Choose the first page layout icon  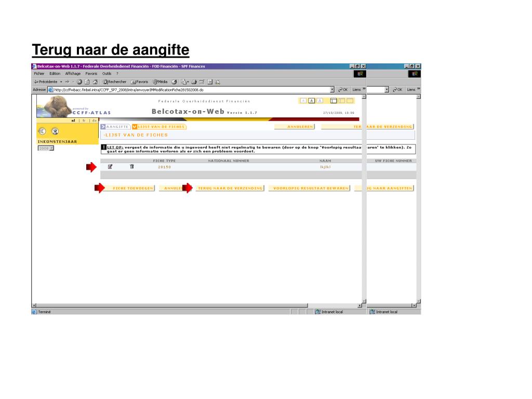click(334, 101)
